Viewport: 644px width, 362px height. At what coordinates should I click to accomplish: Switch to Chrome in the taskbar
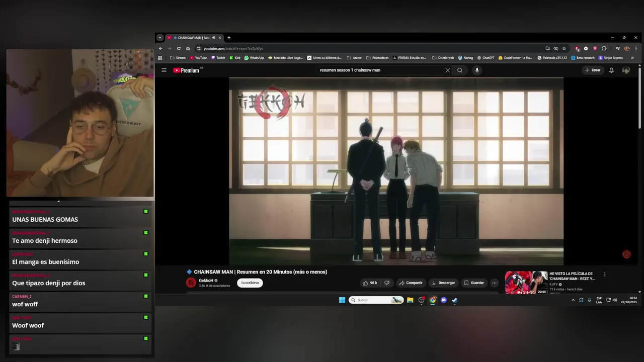(432, 300)
